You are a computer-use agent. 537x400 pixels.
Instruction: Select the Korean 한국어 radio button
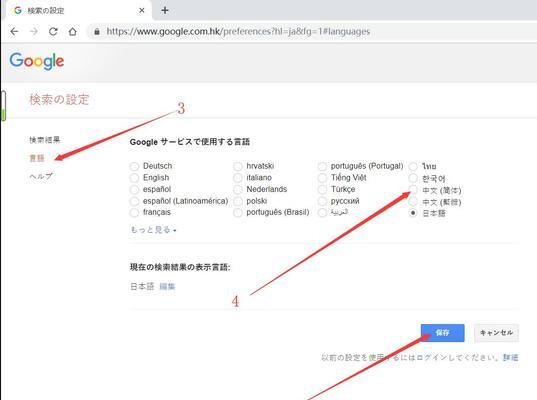(x=413, y=178)
